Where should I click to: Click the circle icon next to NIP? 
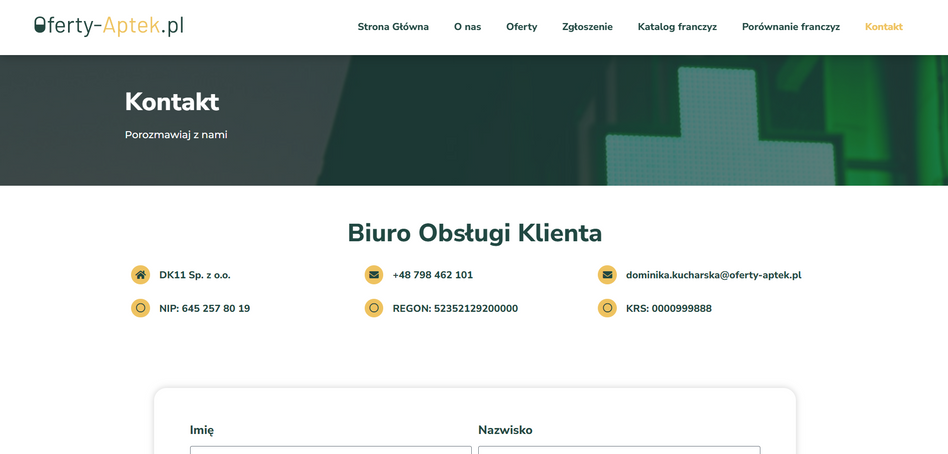point(140,308)
